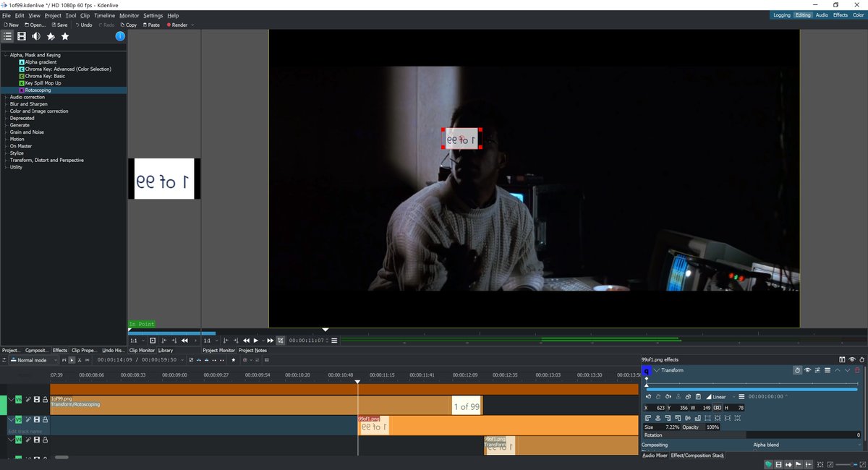This screenshot has height=470, width=868.
Task: Play project monitor
Action: pyautogui.click(x=255, y=341)
